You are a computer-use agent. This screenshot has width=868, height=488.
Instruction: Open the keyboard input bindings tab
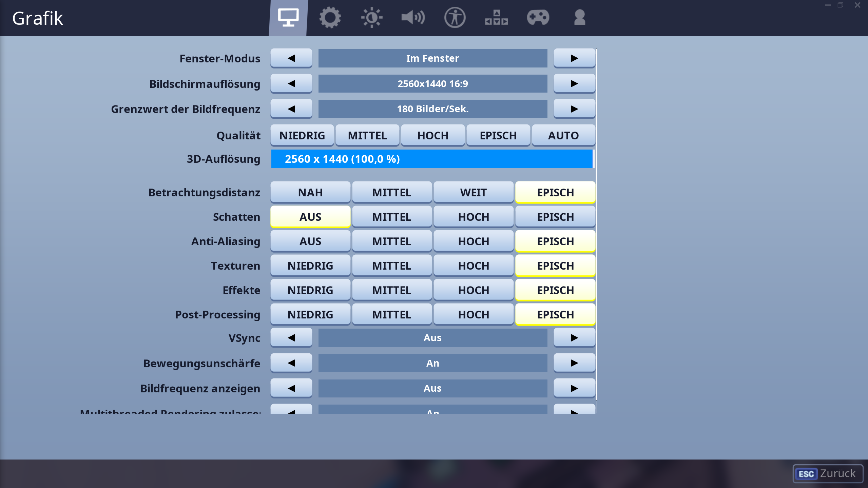[x=496, y=18]
